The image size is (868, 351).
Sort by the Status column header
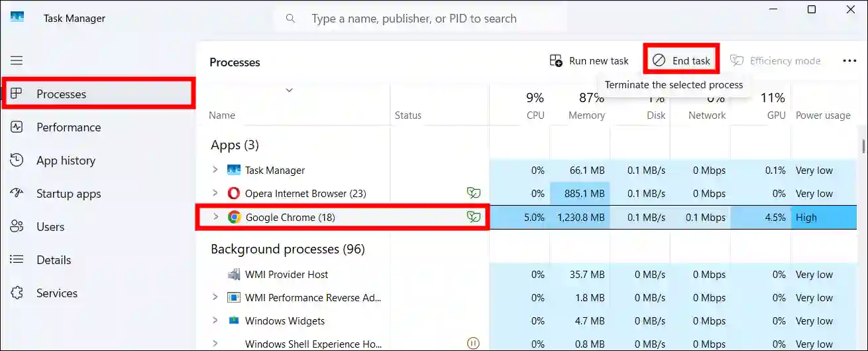pos(408,115)
